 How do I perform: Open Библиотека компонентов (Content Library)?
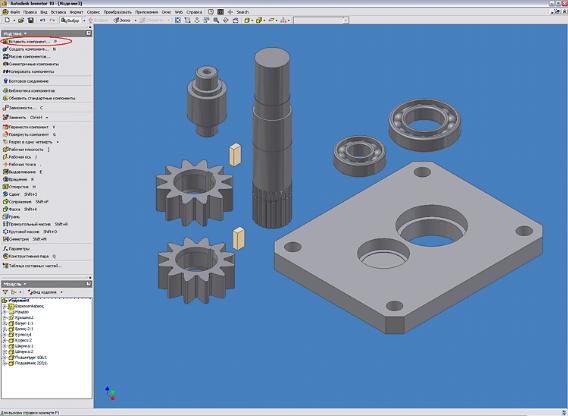click(x=29, y=91)
